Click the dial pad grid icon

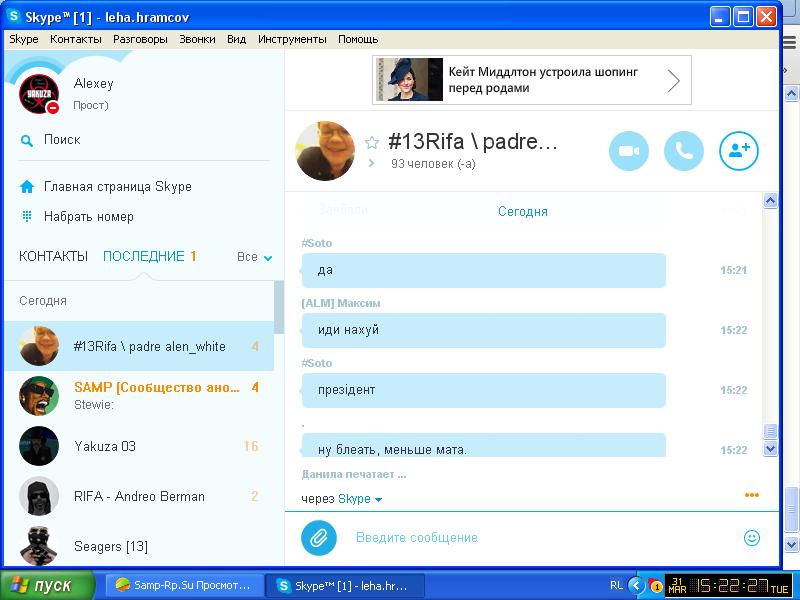(27, 216)
